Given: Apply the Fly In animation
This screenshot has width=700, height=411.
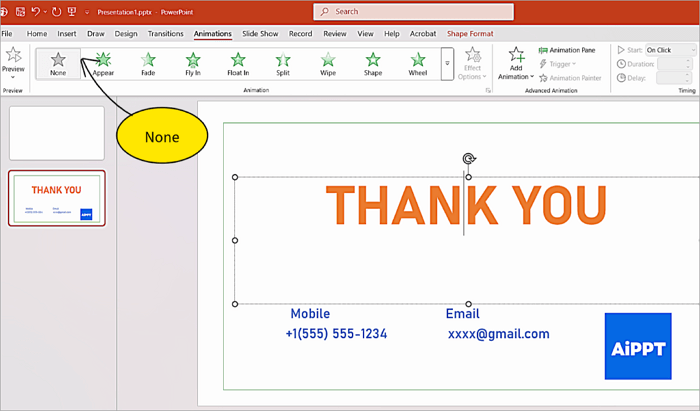Looking at the screenshot, I should coord(193,63).
